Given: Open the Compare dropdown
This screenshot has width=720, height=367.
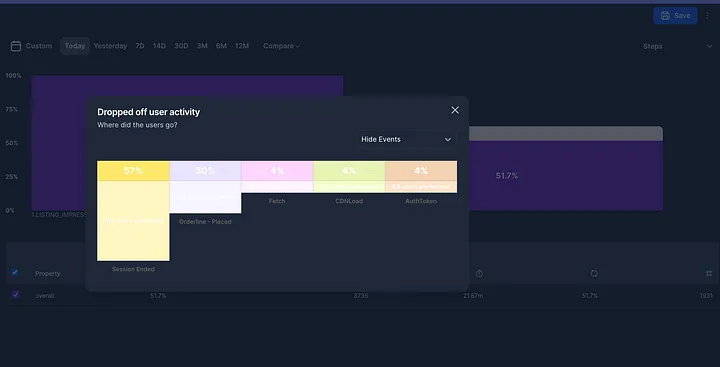Looking at the screenshot, I should tap(281, 46).
